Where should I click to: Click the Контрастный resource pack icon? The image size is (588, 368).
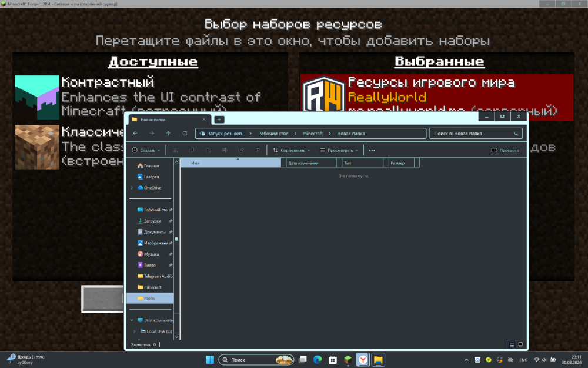coord(37,97)
